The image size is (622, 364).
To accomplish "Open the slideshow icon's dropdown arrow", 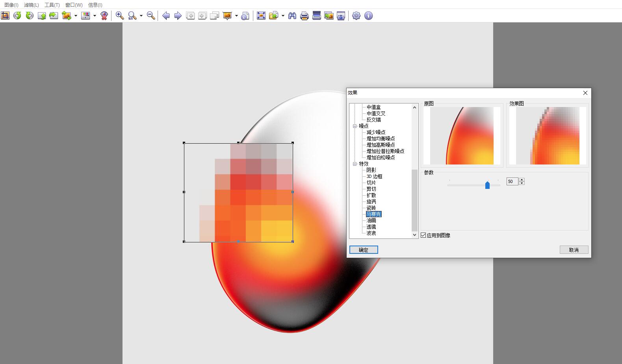I will tap(236, 16).
